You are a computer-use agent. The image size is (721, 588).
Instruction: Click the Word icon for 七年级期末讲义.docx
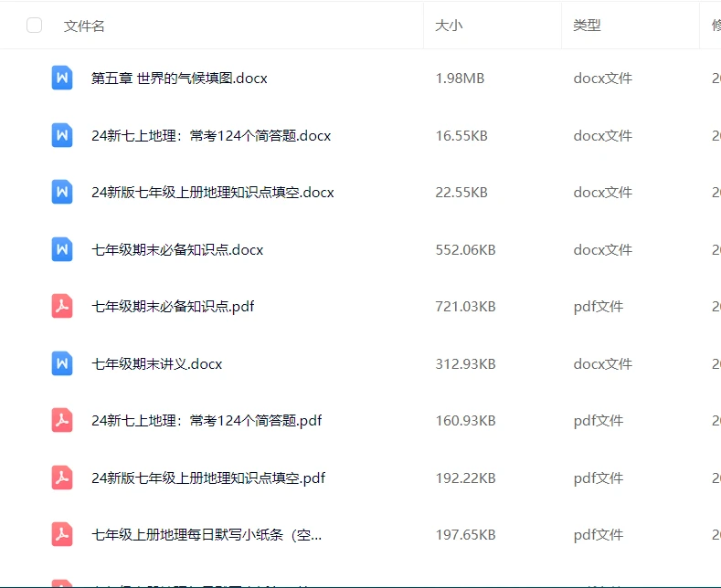(62, 363)
